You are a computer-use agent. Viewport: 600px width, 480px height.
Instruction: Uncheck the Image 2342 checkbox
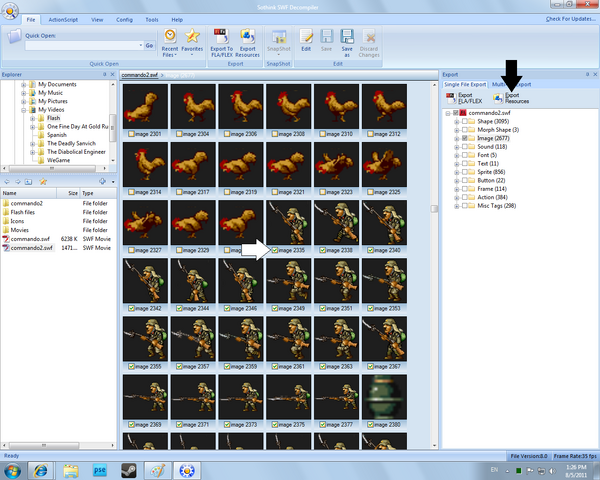[131, 309]
